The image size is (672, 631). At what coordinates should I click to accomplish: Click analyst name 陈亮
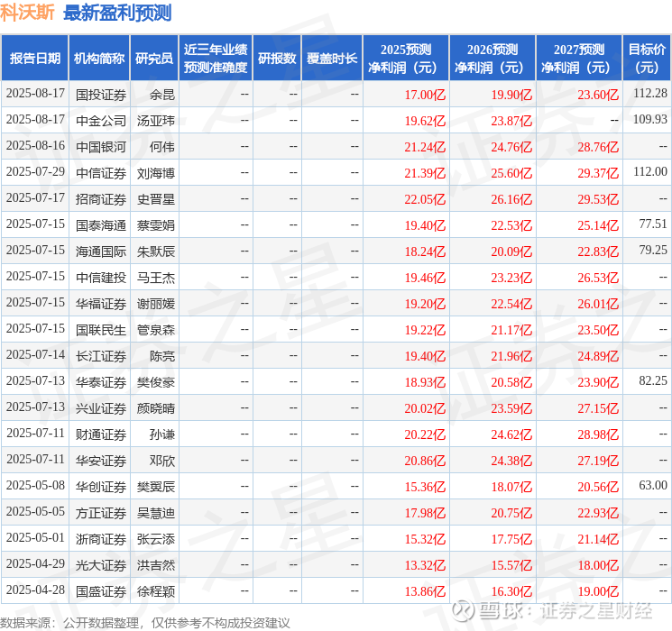pos(162,355)
